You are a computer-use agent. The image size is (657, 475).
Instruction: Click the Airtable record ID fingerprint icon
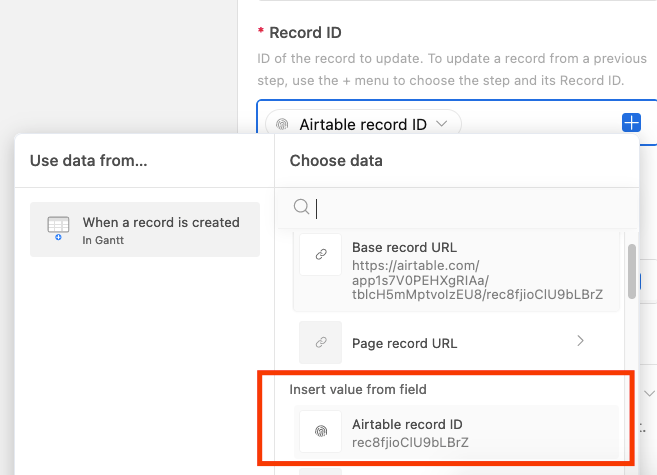(321, 431)
